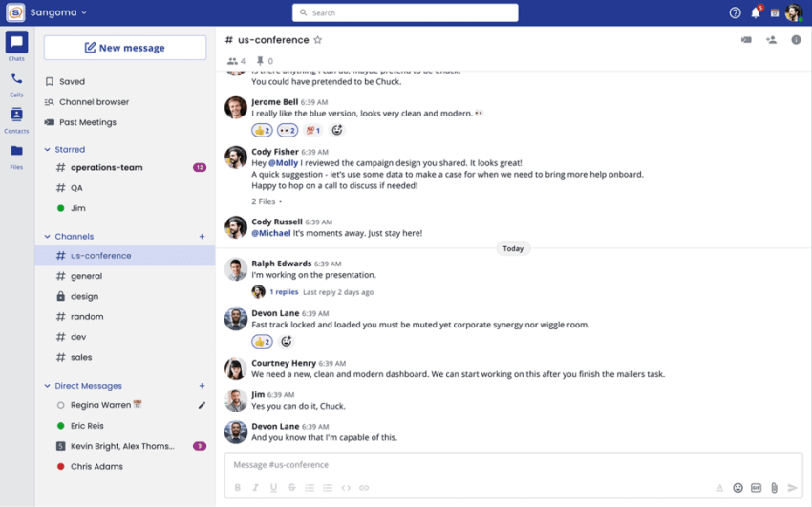Open the 1 replies thread link

click(x=284, y=292)
